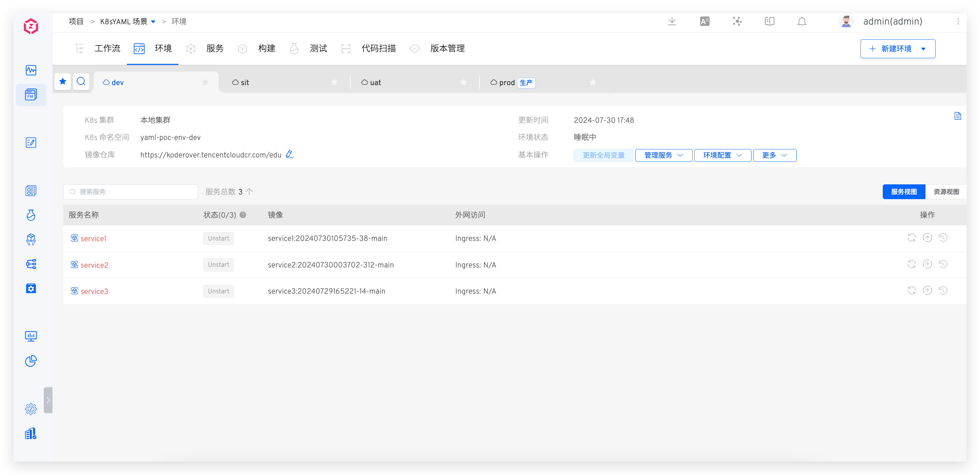The image size is (980, 475).
Task: Click the upgrade icon for service2
Action: click(x=927, y=264)
